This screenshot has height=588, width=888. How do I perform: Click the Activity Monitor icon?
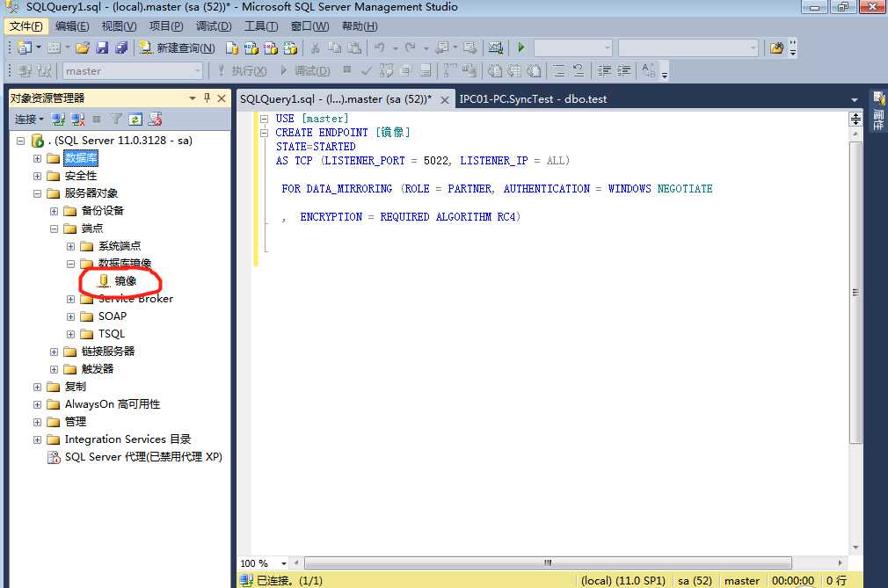click(496, 48)
